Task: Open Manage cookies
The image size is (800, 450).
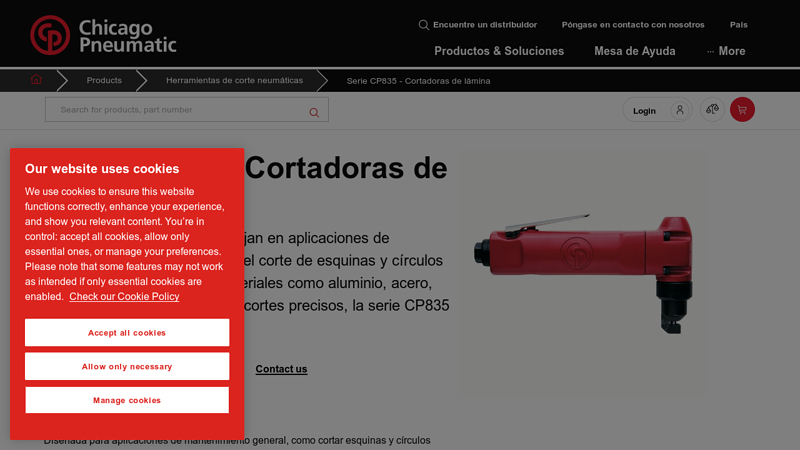Action: click(127, 400)
